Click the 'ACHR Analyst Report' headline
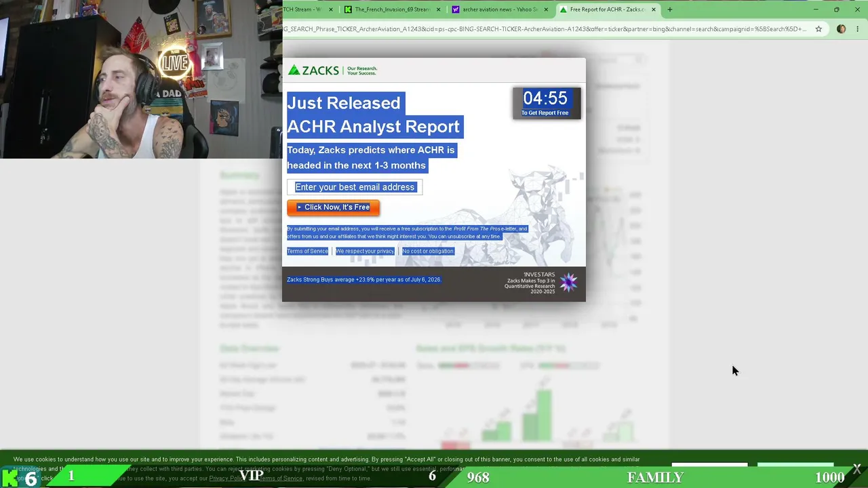 tap(374, 127)
